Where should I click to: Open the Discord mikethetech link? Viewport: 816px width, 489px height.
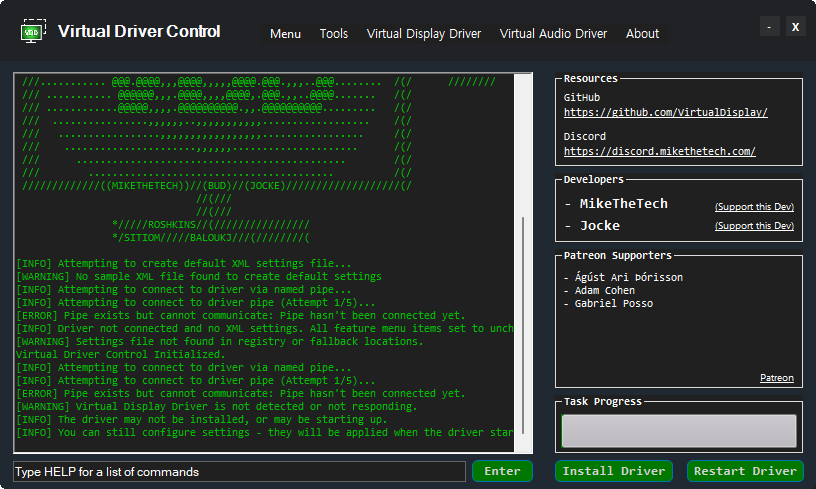pyautogui.click(x=659, y=152)
